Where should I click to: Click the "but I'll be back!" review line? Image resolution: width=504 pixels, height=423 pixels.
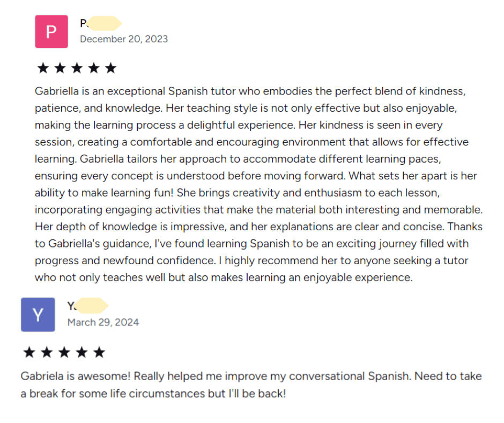click(247, 393)
